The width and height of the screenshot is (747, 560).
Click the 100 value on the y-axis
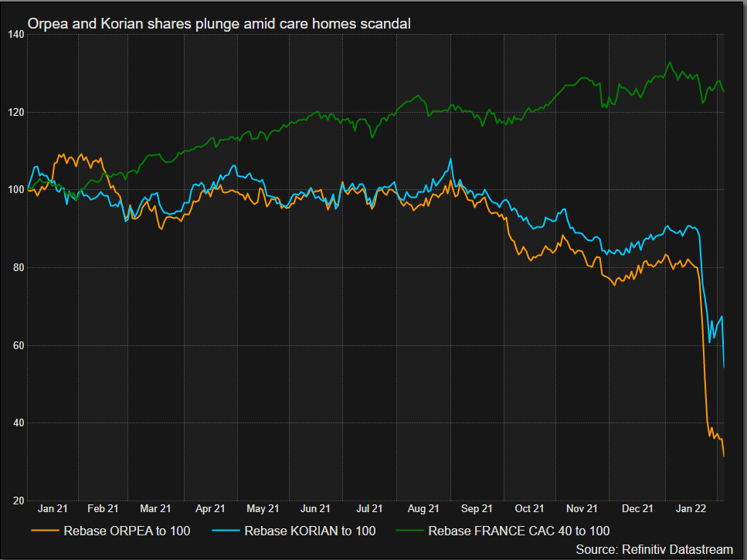point(17,190)
